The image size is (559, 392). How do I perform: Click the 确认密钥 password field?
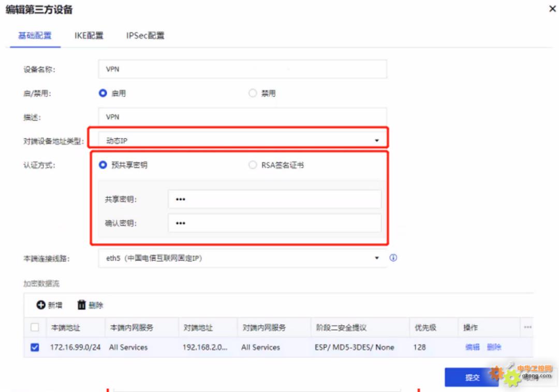[274, 223]
